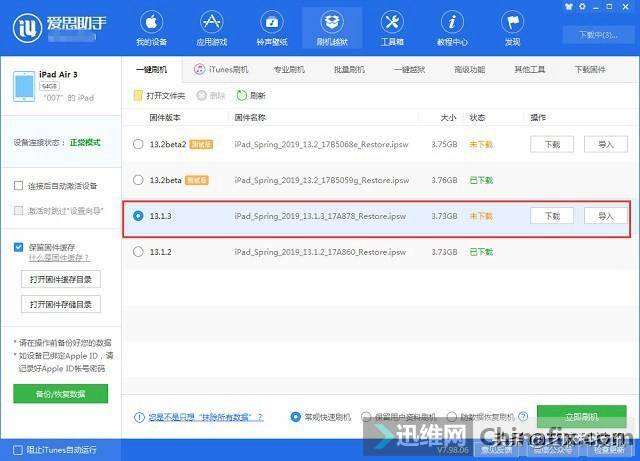Click green 立即刷机 flash now button
This screenshot has width=640, height=461.
[x=582, y=416]
